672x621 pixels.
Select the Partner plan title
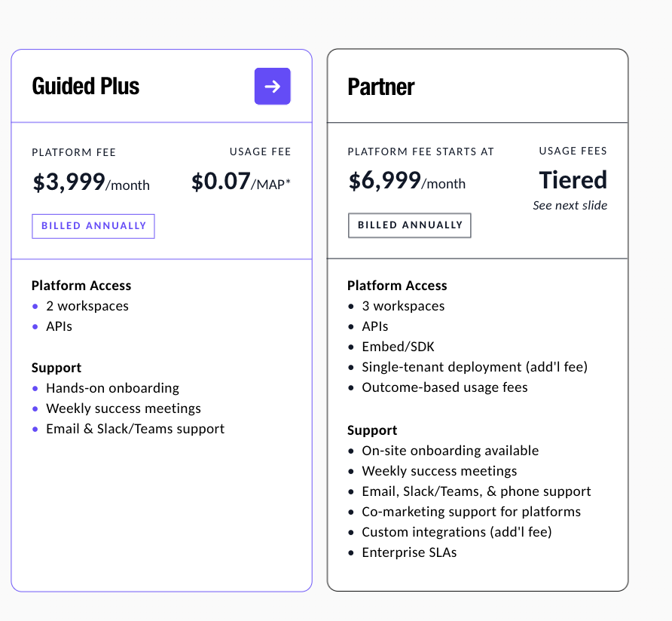coord(380,87)
